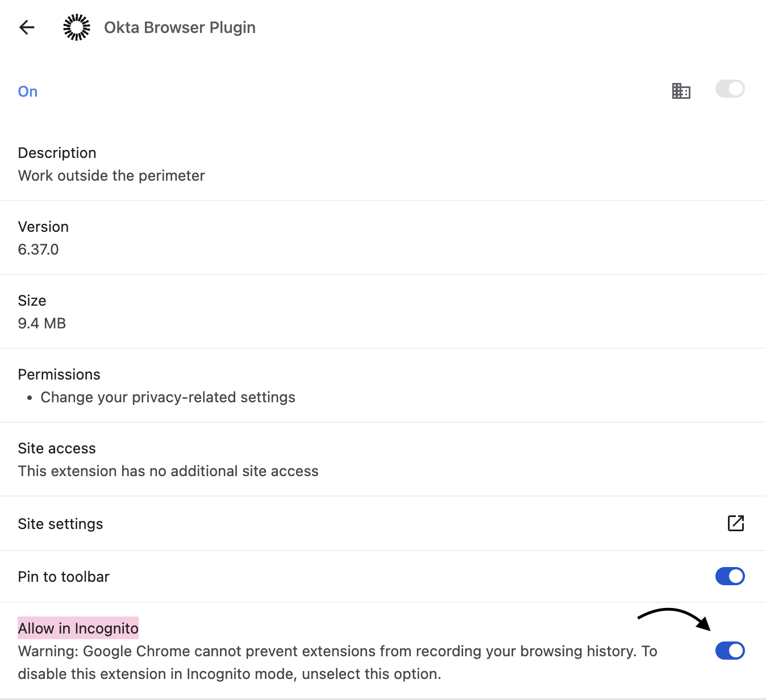This screenshot has height=700, width=766.
Task: Click the Okta sunburst logo icon
Action: (77, 27)
